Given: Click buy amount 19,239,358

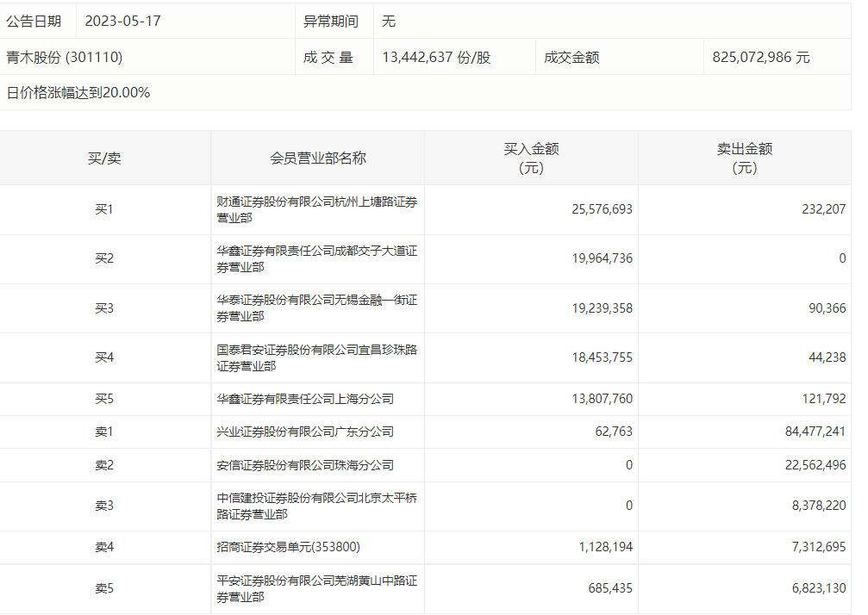Looking at the screenshot, I should coord(602,308).
